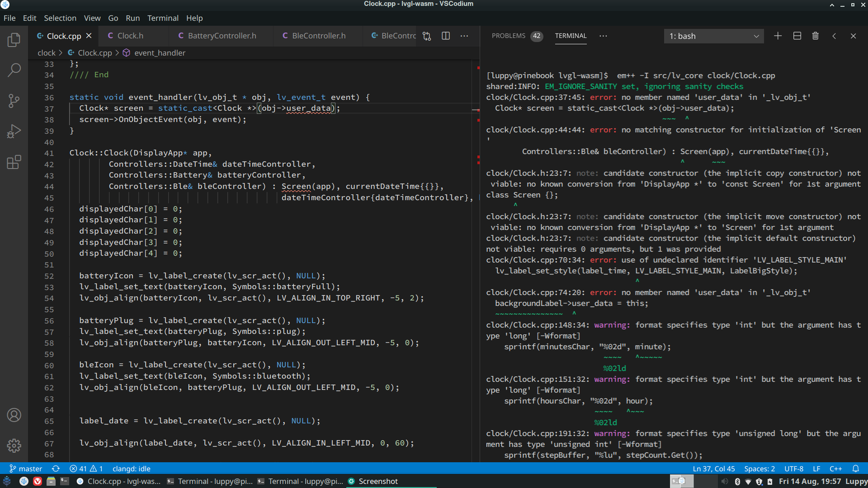This screenshot has height=488, width=868.
Task: Open the '1: bash' terminal dropdown
Action: (713, 36)
